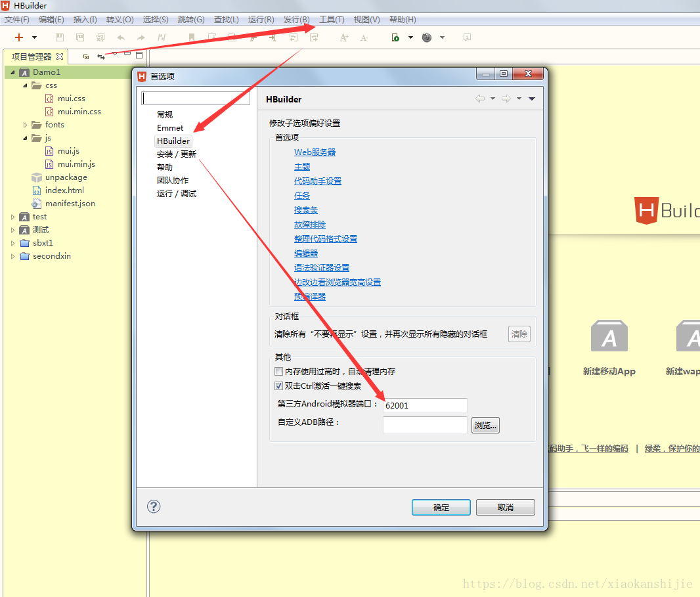This screenshot has height=597, width=700.
Task: Enable 内存使用过高时自动清理内存 checkbox
Action: [x=278, y=372]
